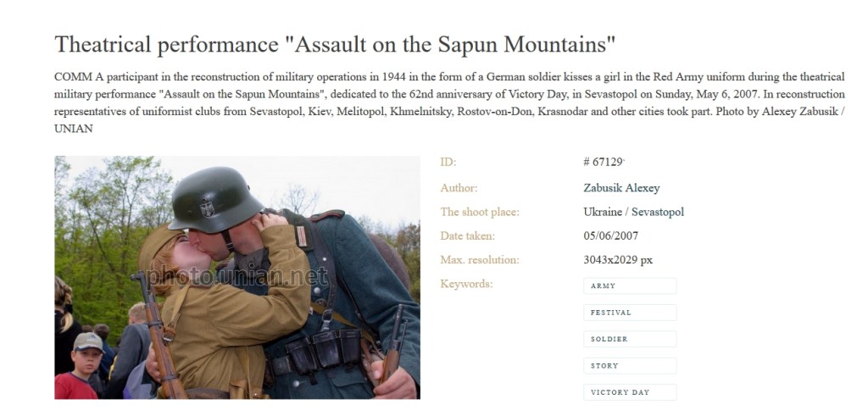Click the photo.unian.net watermark on the image
The width and height of the screenshot is (868, 410).
pos(236,276)
